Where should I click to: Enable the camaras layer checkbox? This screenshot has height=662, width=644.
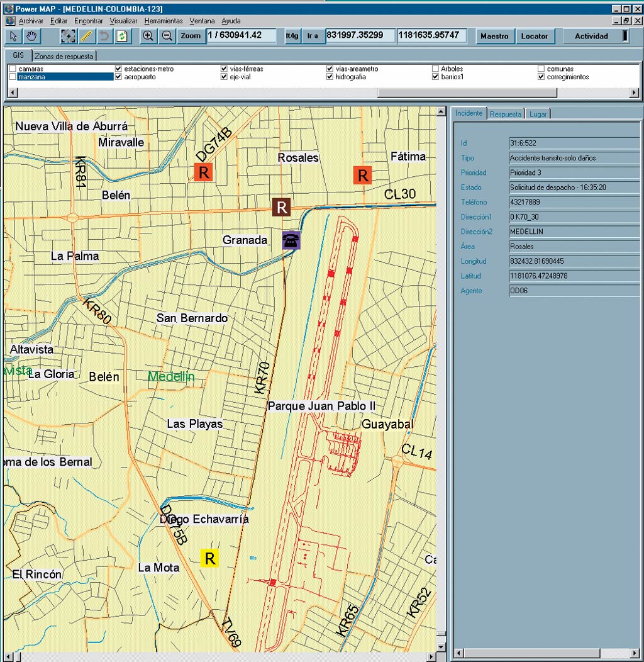point(13,69)
